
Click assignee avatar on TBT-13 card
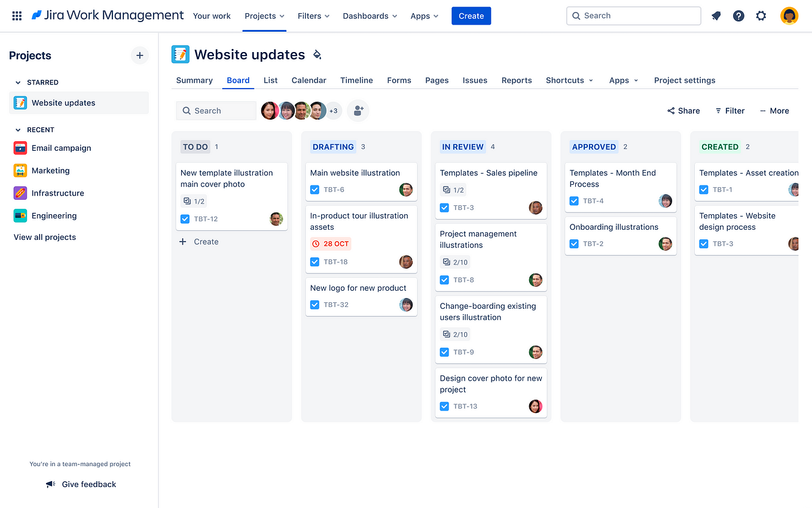(536, 406)
